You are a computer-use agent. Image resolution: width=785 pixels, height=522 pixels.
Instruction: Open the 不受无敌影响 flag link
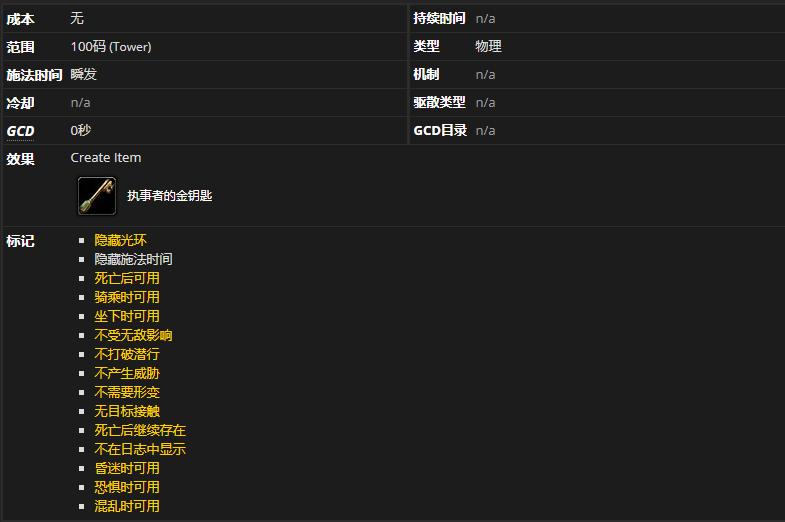tap(133, 335)
